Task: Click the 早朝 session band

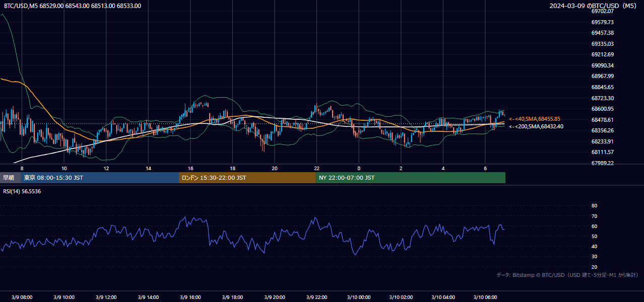Action: (10, 178)
